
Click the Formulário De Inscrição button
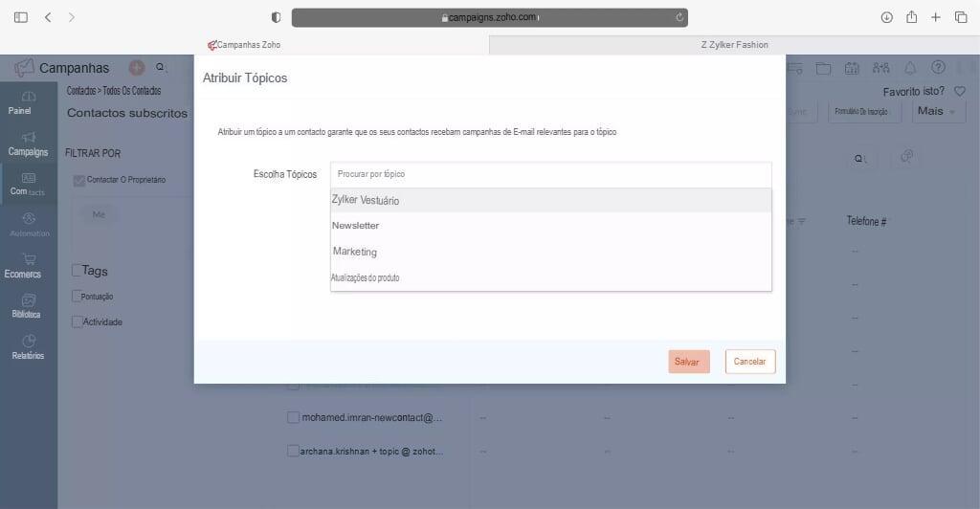point(864,111)
